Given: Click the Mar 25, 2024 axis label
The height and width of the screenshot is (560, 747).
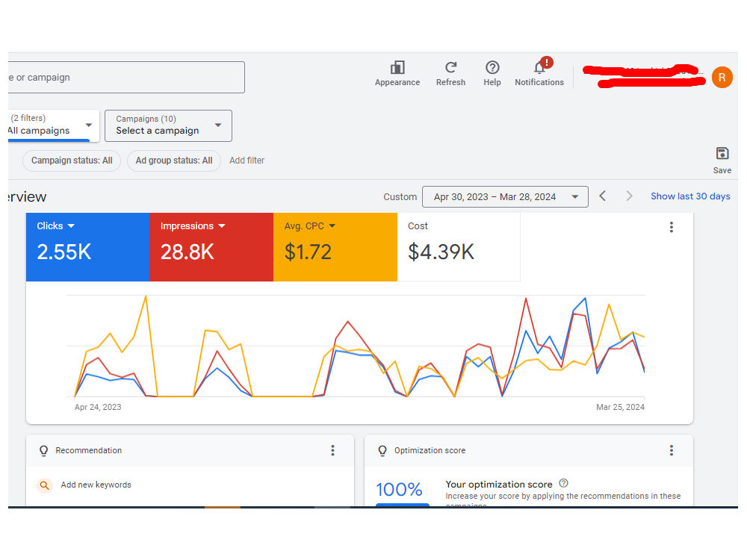Looking at the screenshot, I should (620, 407).
